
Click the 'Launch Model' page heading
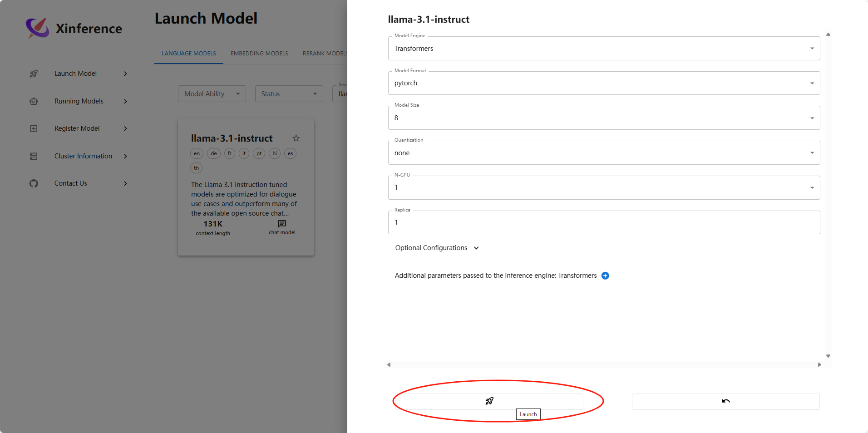[x=206, y=19]
